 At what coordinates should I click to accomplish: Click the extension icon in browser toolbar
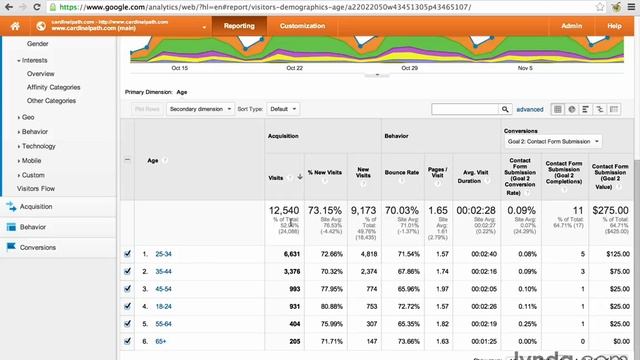[x=616, y=7]
